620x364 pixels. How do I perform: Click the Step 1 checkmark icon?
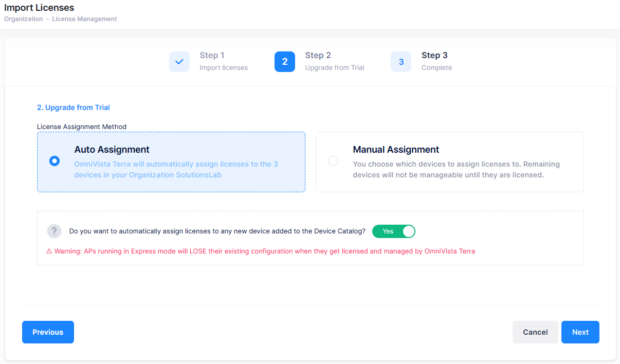click(179, 62)
